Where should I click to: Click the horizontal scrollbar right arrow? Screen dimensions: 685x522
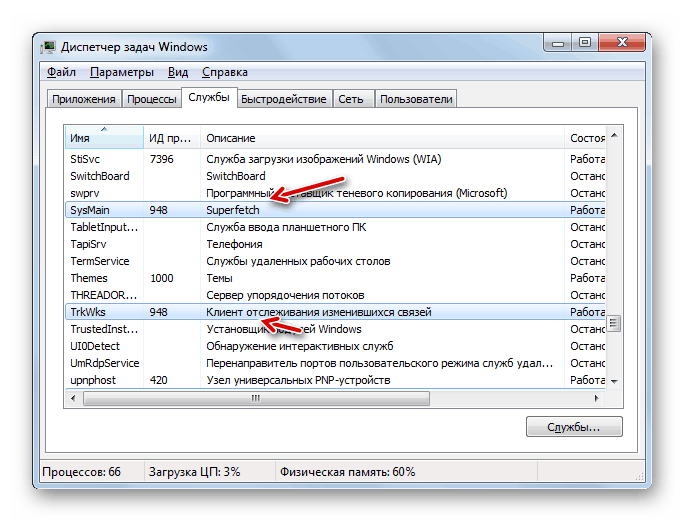597,398
